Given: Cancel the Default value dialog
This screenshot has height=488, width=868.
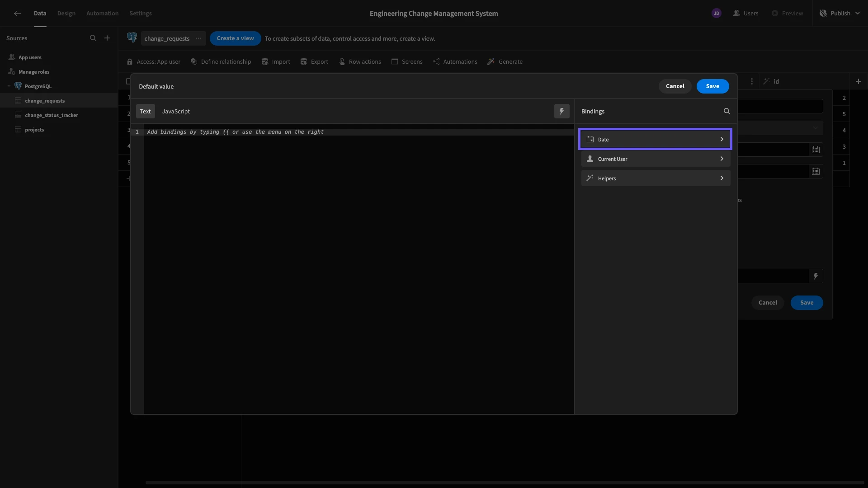Looking at the screenshot, I should [675, 86].
